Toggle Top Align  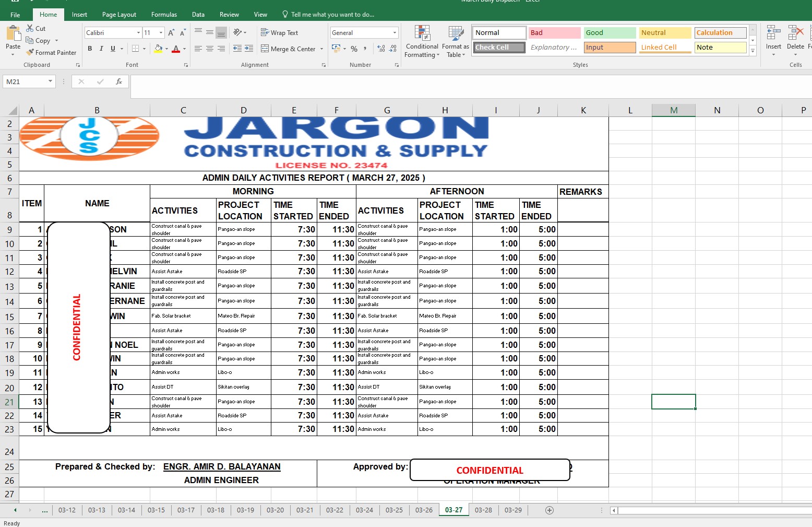pos(198,32)
